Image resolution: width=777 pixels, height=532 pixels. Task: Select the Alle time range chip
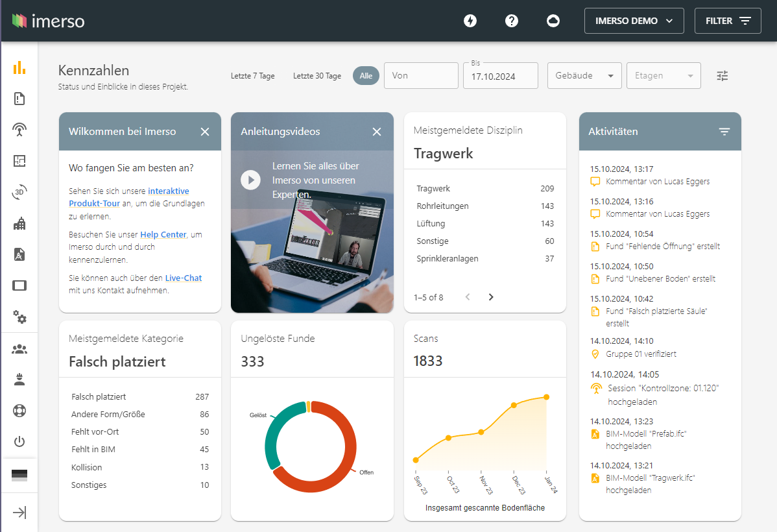pos(366,76)
